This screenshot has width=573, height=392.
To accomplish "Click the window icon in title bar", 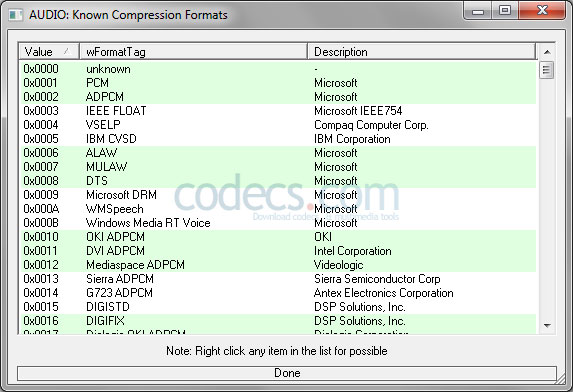I will coord(16,15).
